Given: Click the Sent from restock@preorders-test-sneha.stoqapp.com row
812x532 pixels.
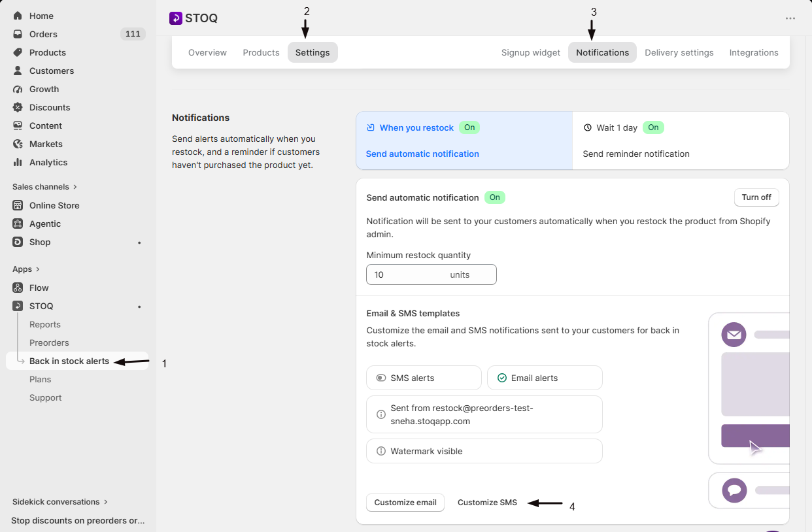Looking at the screenshot, I should pos(484,414).
